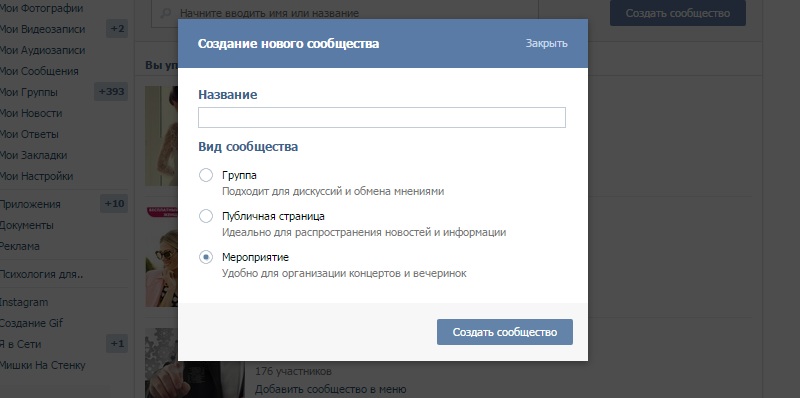Click the +393 counter badge near Группы
This screenshot has height=398, width=800.
111,92
